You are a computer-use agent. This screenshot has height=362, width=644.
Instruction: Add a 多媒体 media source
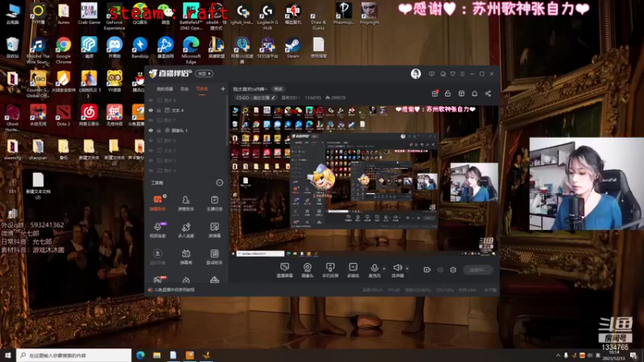353,270
